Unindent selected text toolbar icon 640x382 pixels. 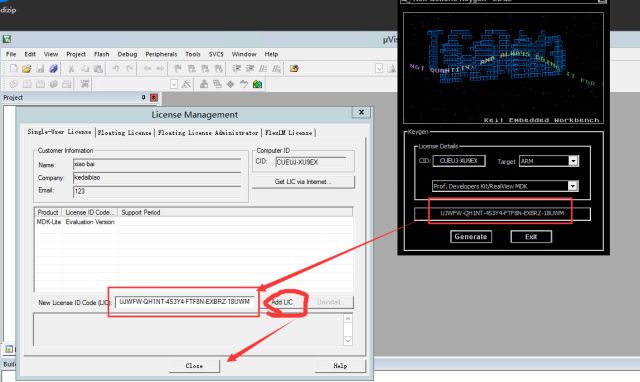[250, 69]
